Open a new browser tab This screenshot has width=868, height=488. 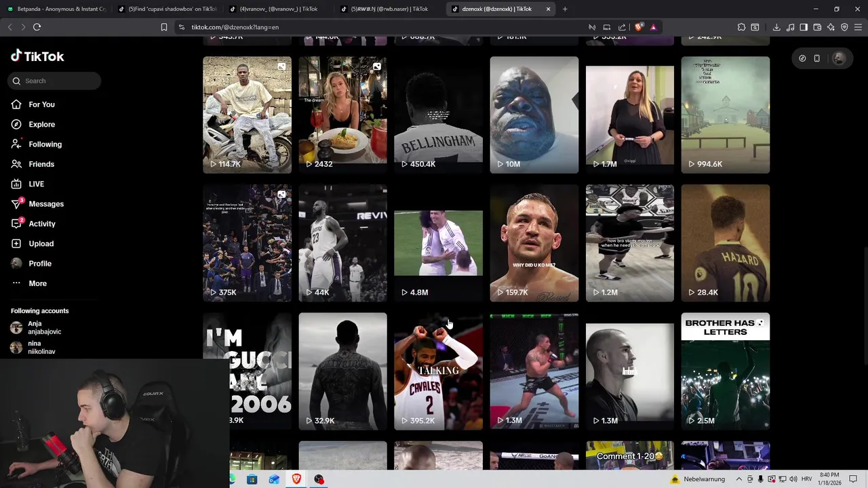tap(565, 9)
